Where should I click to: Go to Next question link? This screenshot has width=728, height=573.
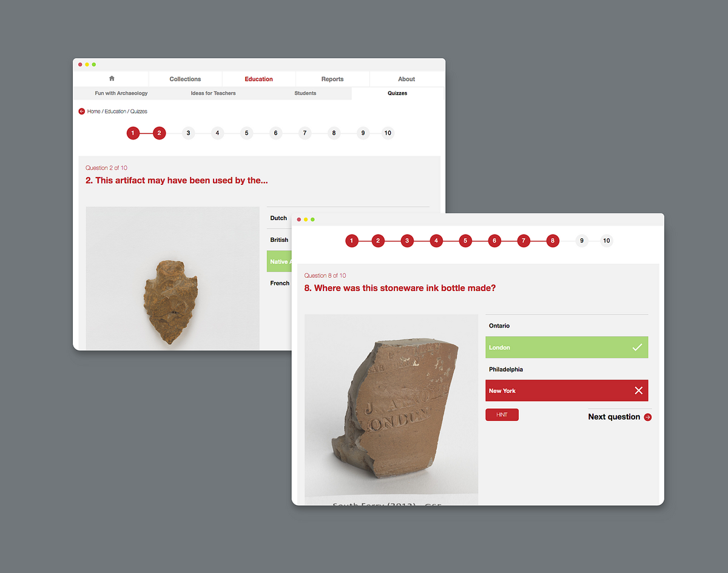click(x=614, y=417)
